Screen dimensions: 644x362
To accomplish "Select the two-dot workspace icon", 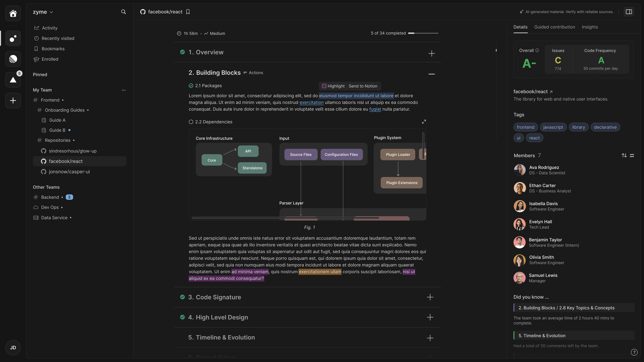I will [x=13, y=38].
